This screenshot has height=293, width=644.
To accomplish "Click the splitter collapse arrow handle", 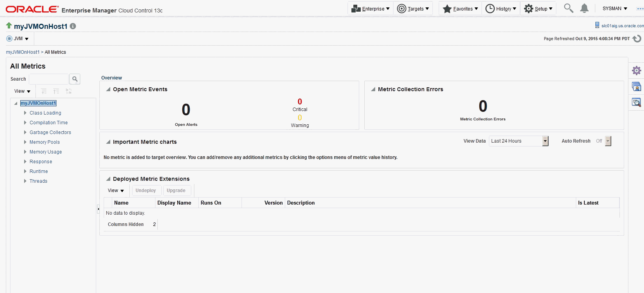I will (98, 209).
